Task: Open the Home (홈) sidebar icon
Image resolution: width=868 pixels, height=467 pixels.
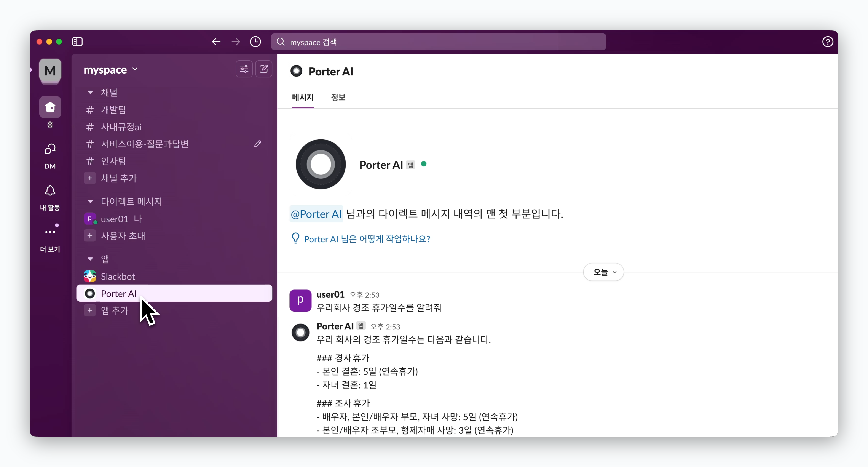Action: click(50, 107)
